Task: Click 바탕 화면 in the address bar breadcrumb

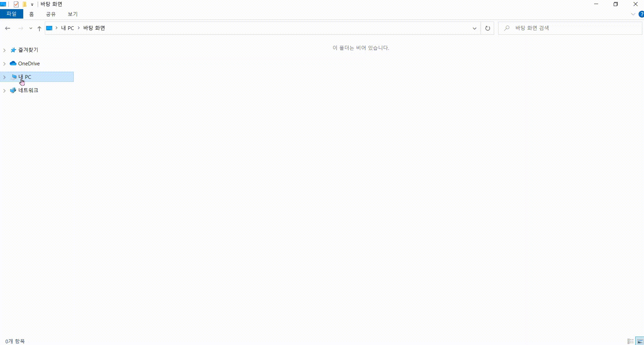Action: click(94, 28)
